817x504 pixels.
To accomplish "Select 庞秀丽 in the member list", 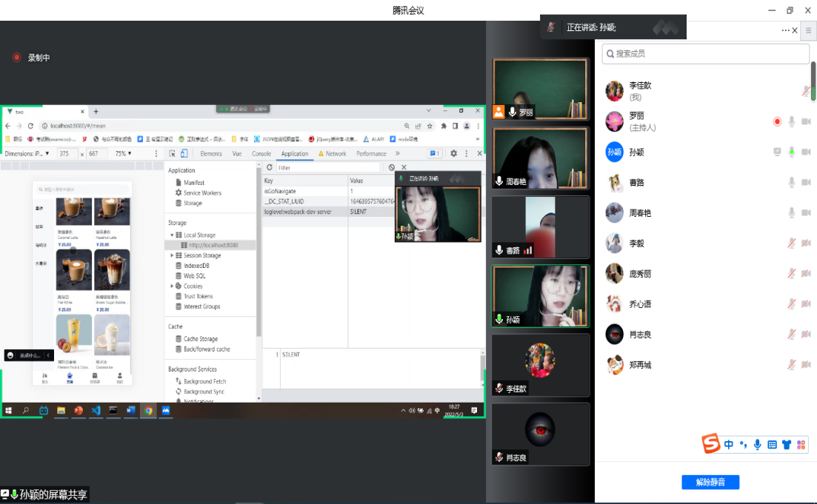I will tap(640, 273).
